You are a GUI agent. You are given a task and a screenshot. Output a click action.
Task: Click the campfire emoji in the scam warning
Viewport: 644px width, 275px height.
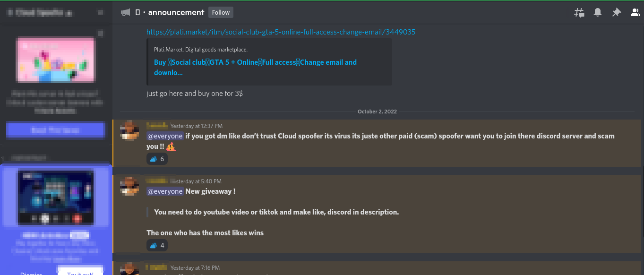coord(170,146)
